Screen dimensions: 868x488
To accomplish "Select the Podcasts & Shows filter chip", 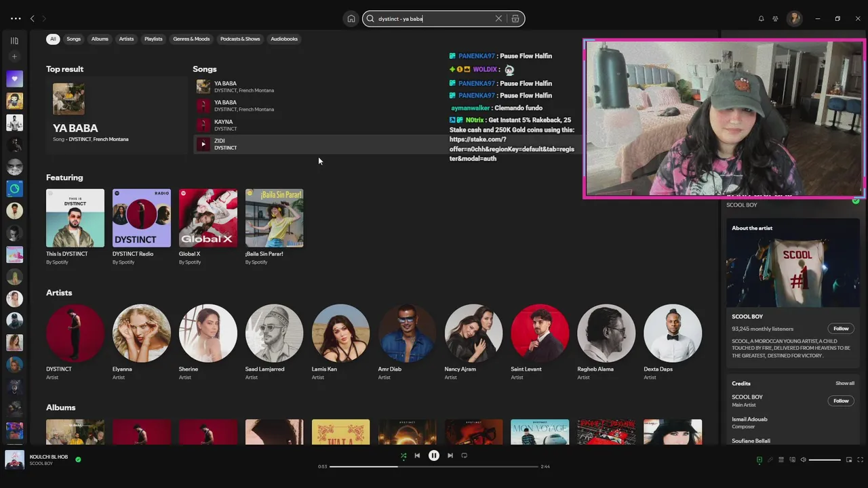I will (x=240, y=39).
